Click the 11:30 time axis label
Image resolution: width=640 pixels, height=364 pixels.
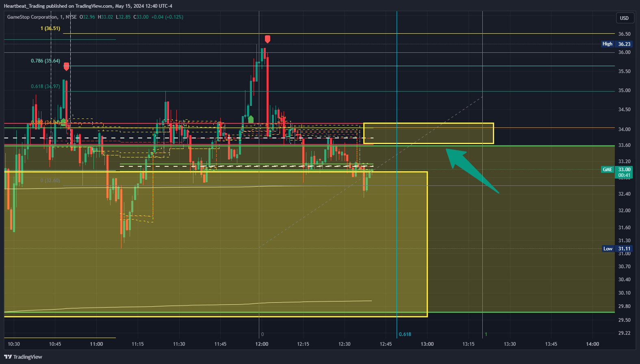point(179,344)
